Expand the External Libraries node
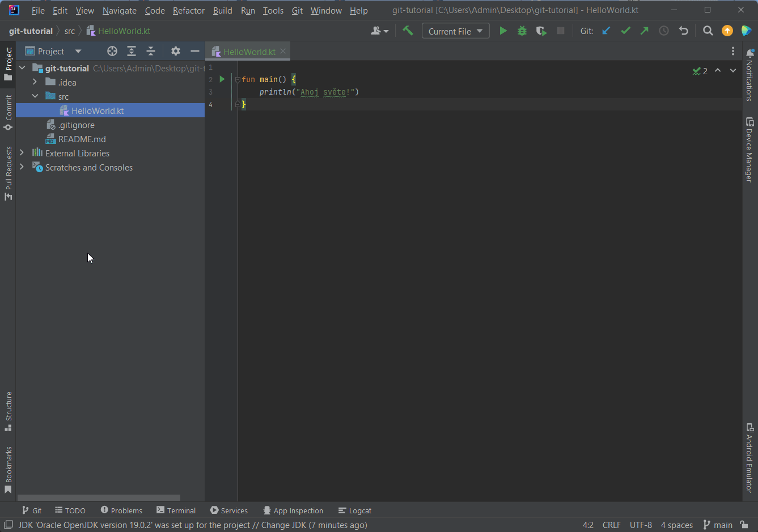This screenshot has width=758, height=532. pyautogui.click(x=22, y=153)
